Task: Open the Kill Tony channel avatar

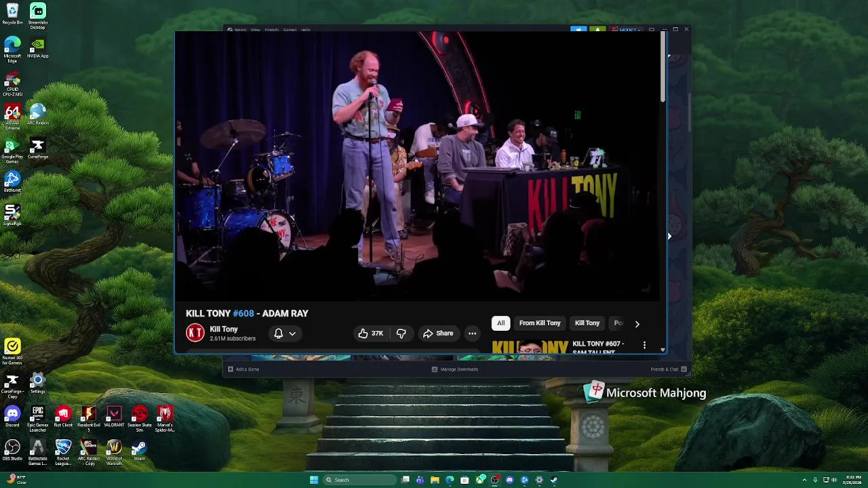Action: [195, 333]
